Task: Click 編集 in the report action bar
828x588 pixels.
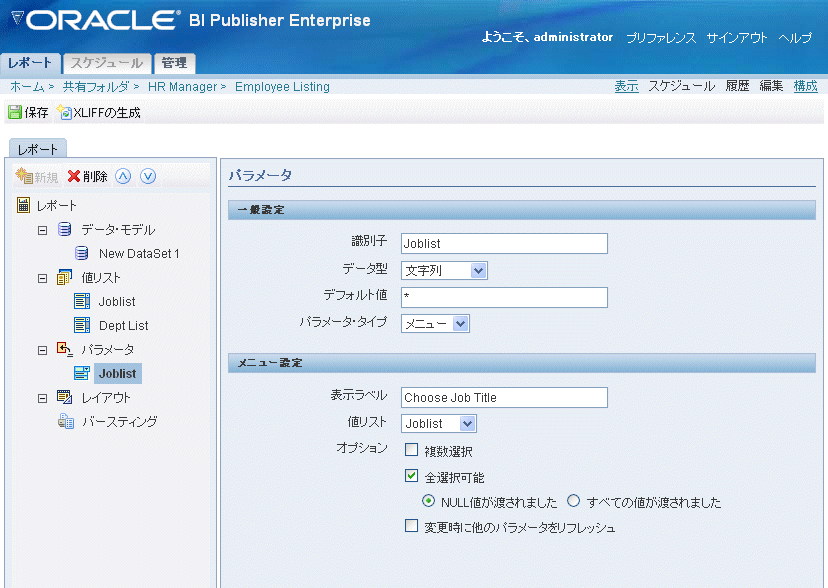Action: tap(771, 86)
